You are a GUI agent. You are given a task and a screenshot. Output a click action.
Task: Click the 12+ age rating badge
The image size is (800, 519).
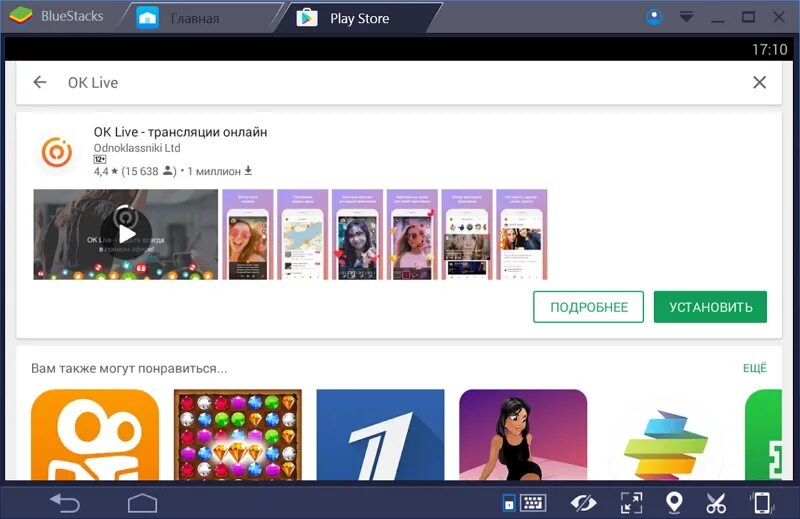coord(99,159)
